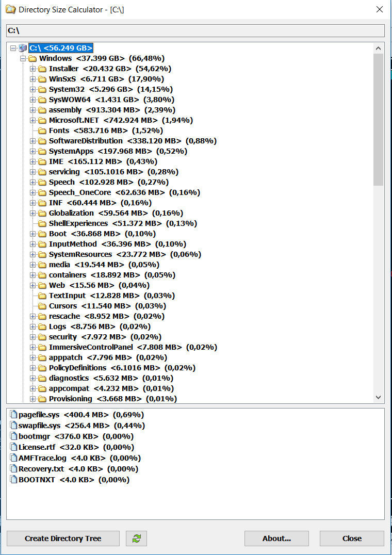Select InputMethod <36.396 MB> row

(x=118, y=244)
